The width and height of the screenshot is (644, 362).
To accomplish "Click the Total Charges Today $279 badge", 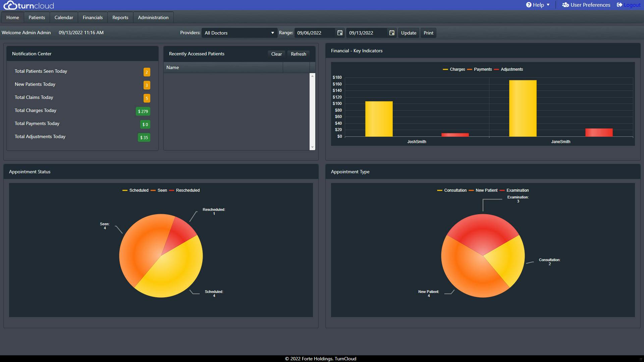I will point(143,111).
